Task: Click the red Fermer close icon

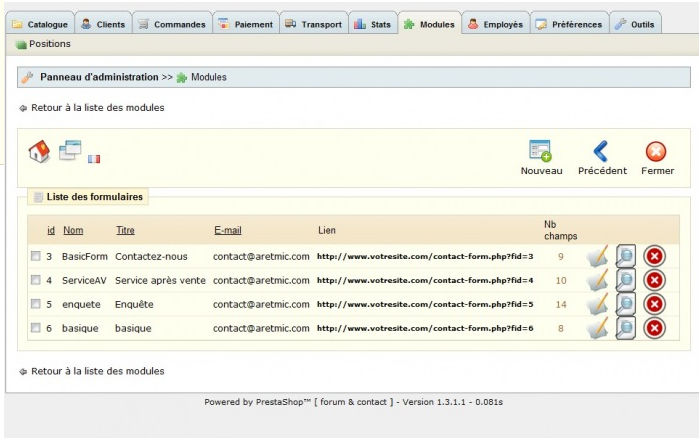Action: tap(656, 151)
